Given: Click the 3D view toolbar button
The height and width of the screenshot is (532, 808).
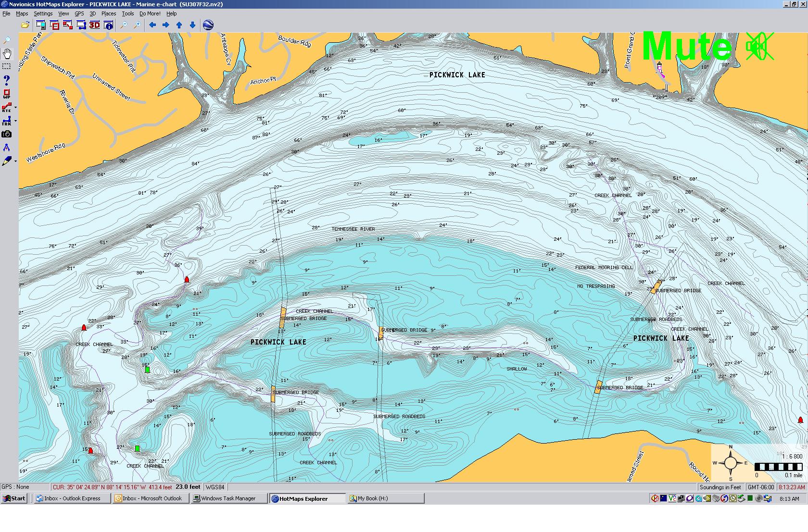Looking at the screenshot, I should [x=94, y=25].
